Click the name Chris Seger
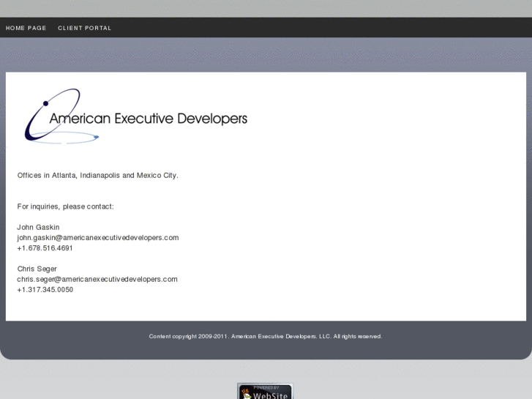This screenshot has width=532, height=399. (37, 269)
